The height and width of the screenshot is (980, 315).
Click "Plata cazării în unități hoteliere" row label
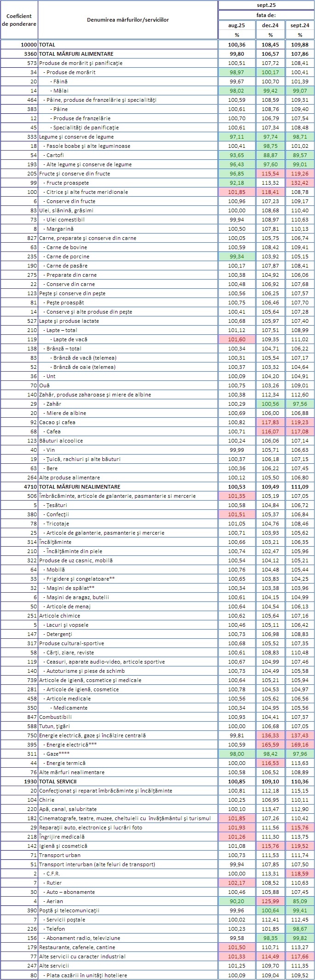tap(85, 975)
